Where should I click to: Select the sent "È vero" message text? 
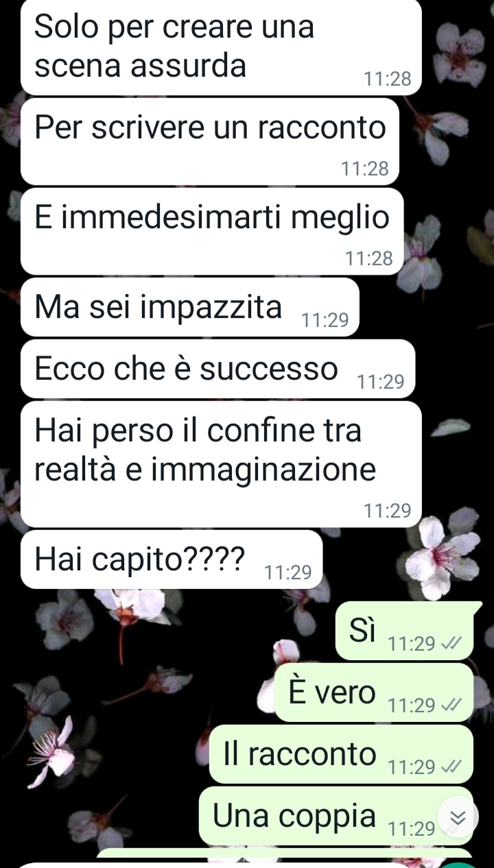click(332, 693)
